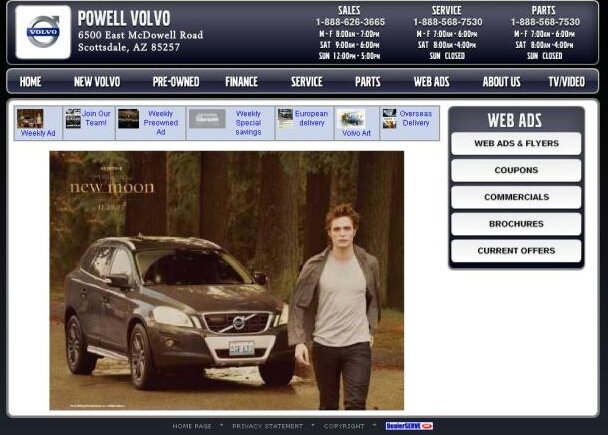Go to the HOME menu item
Screen dimensions: 608x435
point(30,81)
